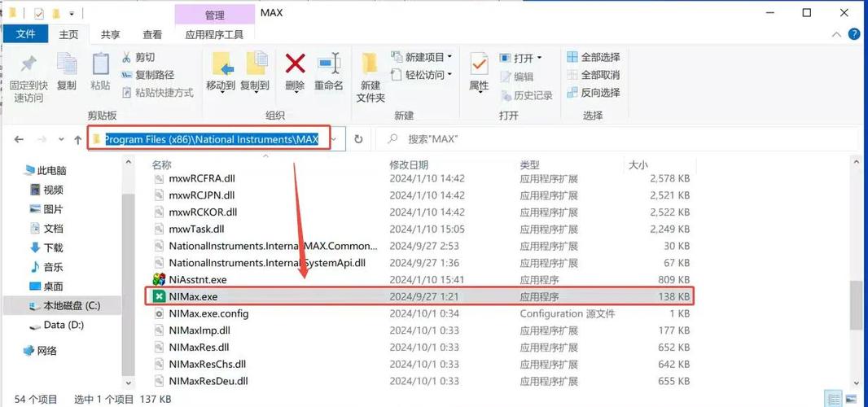The width and height of the screenshot is (868, 407).
Task: Click the 固定到快速访问 pin icon
Action: (28, 63)
